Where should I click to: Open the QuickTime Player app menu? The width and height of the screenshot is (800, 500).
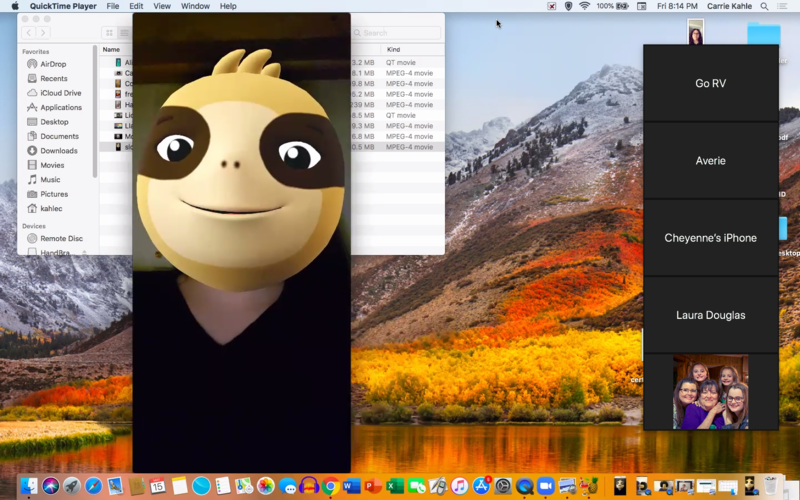pos(63,6)
